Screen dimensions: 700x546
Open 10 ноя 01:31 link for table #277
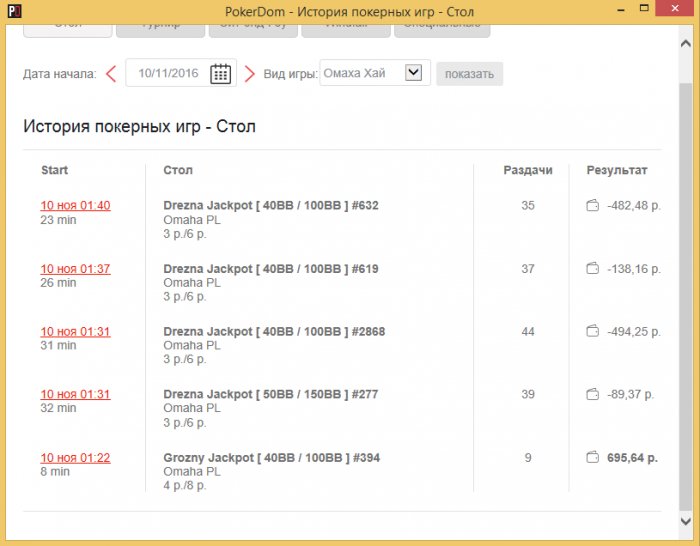coord(75,394)
